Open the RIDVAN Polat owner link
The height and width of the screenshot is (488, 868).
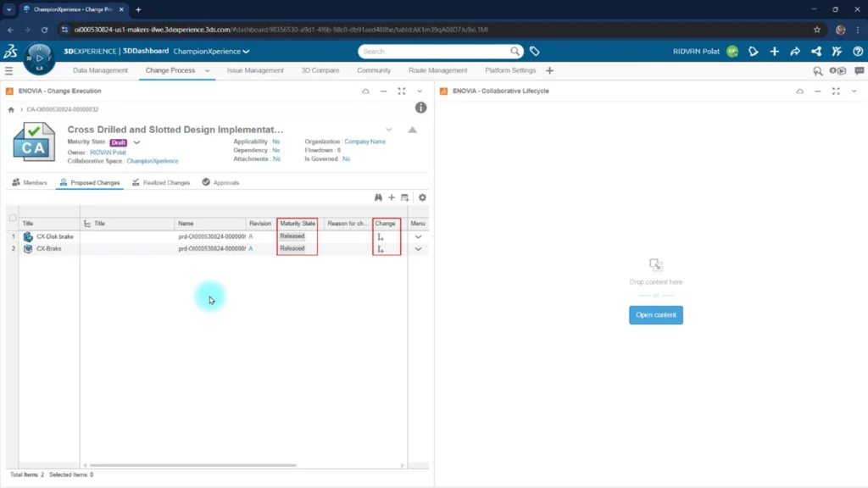pyautogui.click(x=108, y=152)
